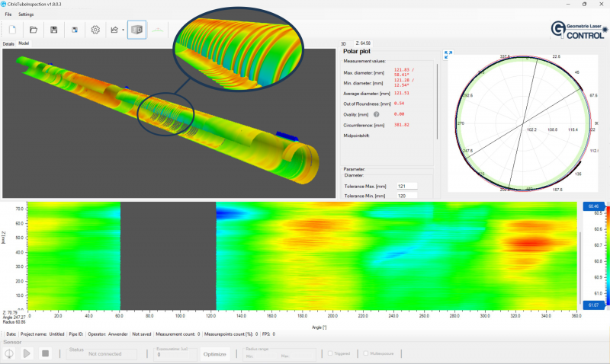Click the Optimize button

pyautogui.click(x=214, y=354)
